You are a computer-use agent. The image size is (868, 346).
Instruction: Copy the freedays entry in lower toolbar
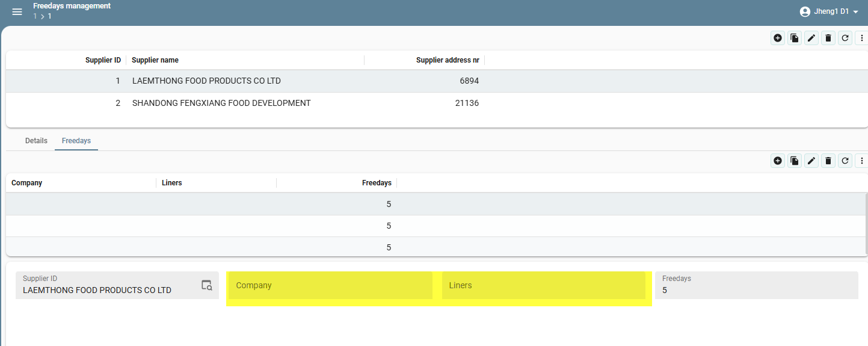point(795,161)
